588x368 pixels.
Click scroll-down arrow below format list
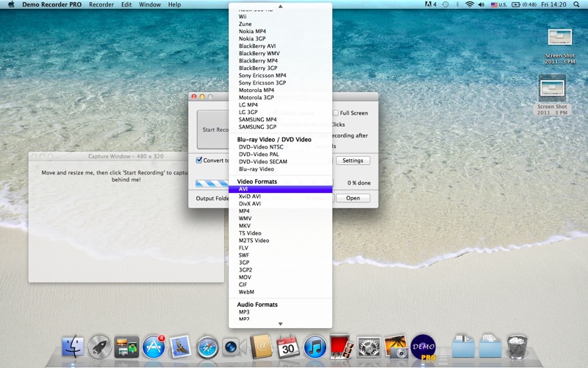click(x=281, y=324)
